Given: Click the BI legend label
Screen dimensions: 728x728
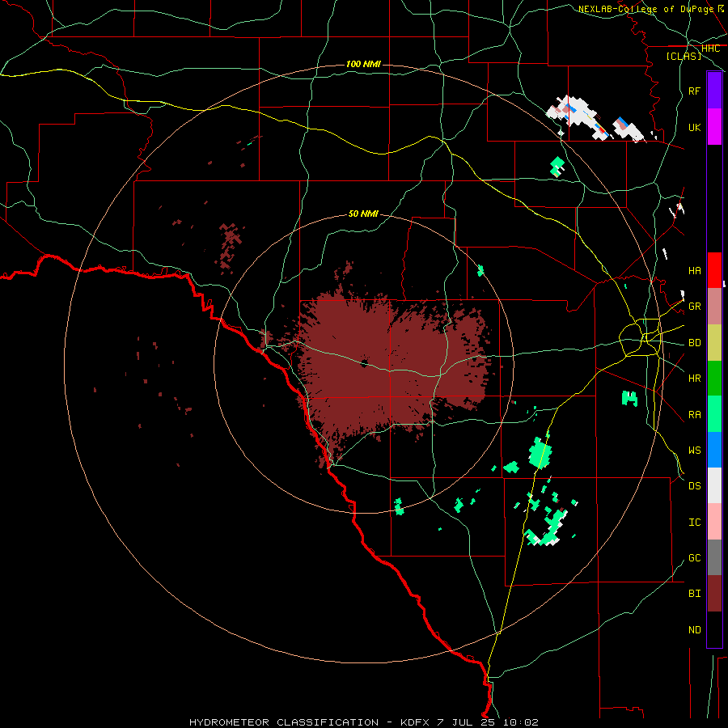Looking at the screenshot, I should tap(695, 594).
